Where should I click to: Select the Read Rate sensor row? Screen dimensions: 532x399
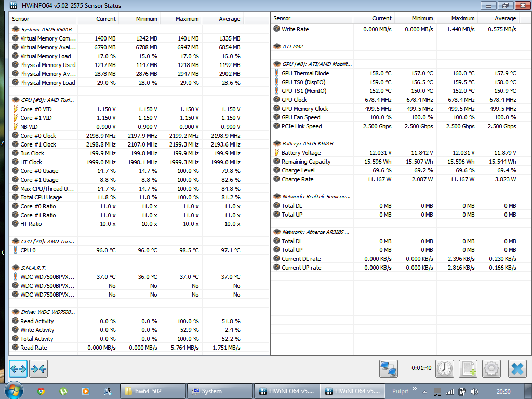[x=126, y=347]
